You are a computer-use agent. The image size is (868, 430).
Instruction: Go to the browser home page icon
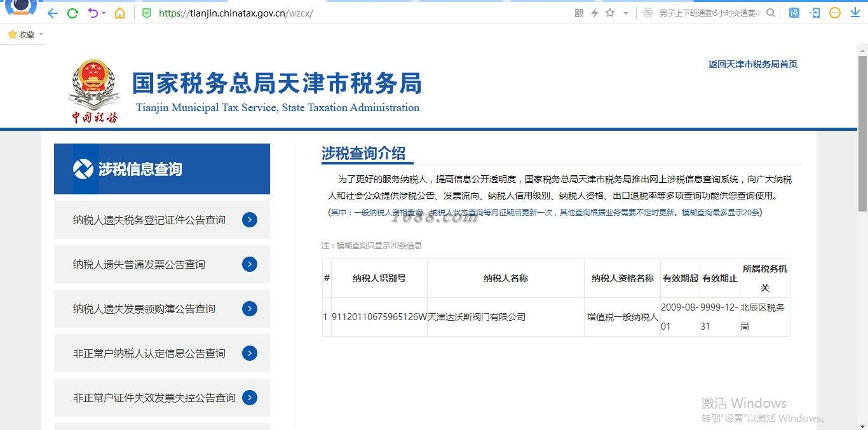(119, 13)
